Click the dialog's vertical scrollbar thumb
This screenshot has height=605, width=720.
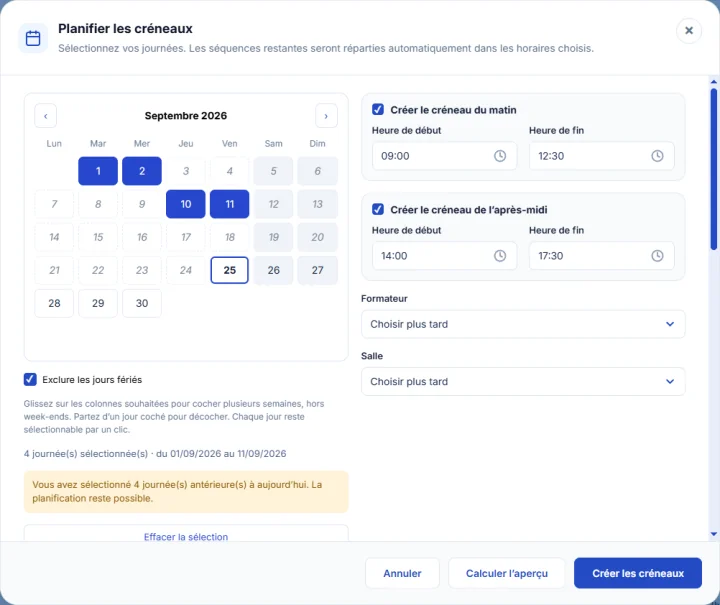[714, 169]
